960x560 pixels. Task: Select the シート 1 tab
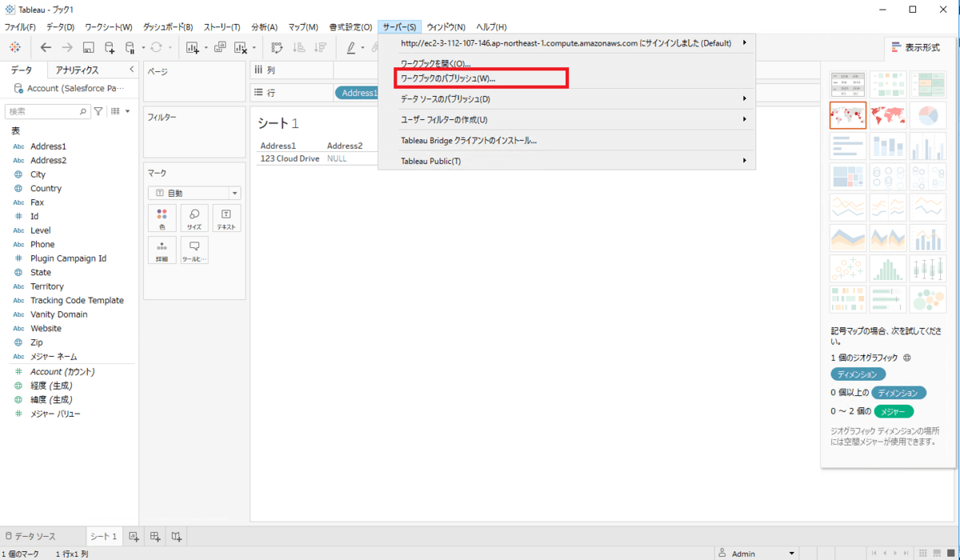coord(104,537)
